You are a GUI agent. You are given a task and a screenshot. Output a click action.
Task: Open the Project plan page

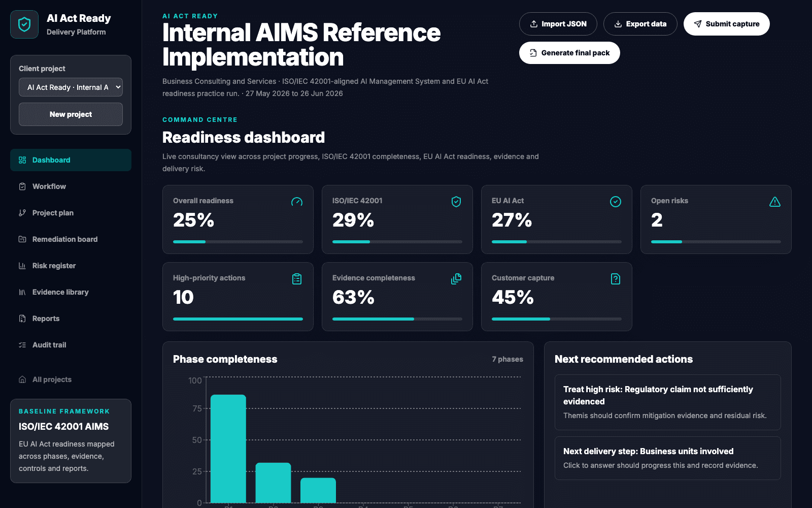71,213
